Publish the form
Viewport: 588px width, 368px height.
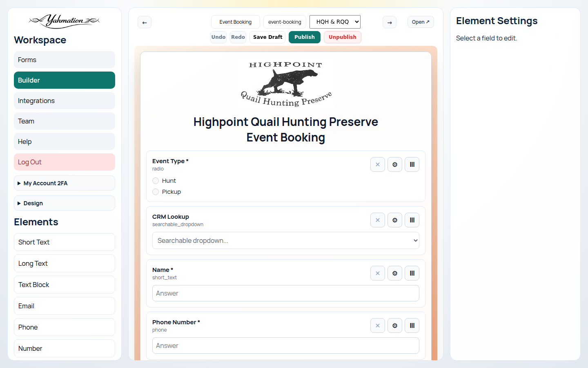point(304,37)
